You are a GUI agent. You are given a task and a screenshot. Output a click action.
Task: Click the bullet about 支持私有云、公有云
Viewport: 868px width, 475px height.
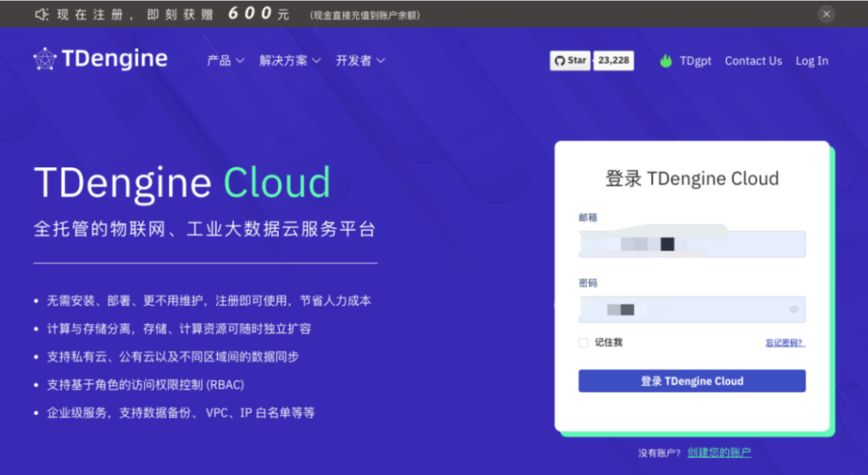[173, 356]
